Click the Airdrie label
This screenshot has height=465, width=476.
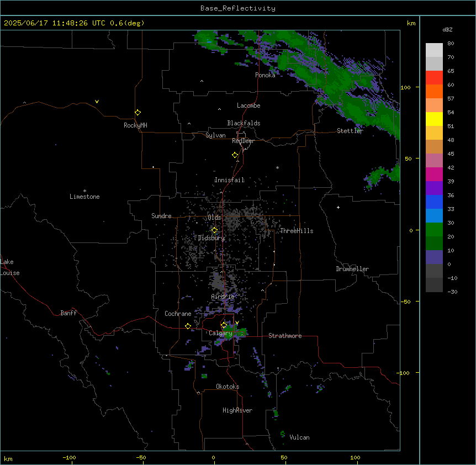pos(223,297)
